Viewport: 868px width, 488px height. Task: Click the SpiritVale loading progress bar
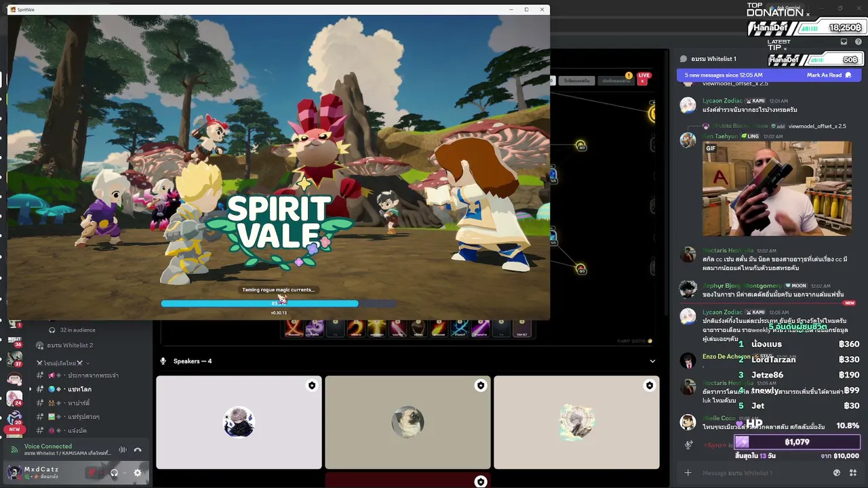click(x=279, y=304)
